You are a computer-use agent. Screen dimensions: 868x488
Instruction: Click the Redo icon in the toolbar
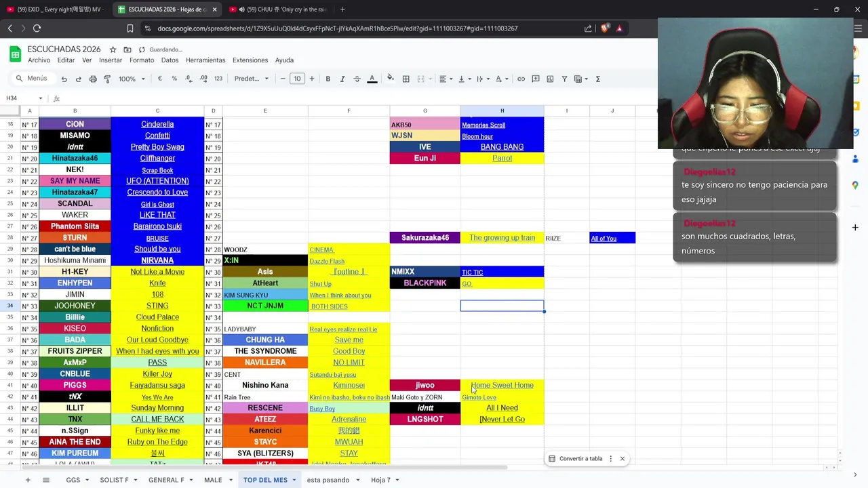(79, 79)
